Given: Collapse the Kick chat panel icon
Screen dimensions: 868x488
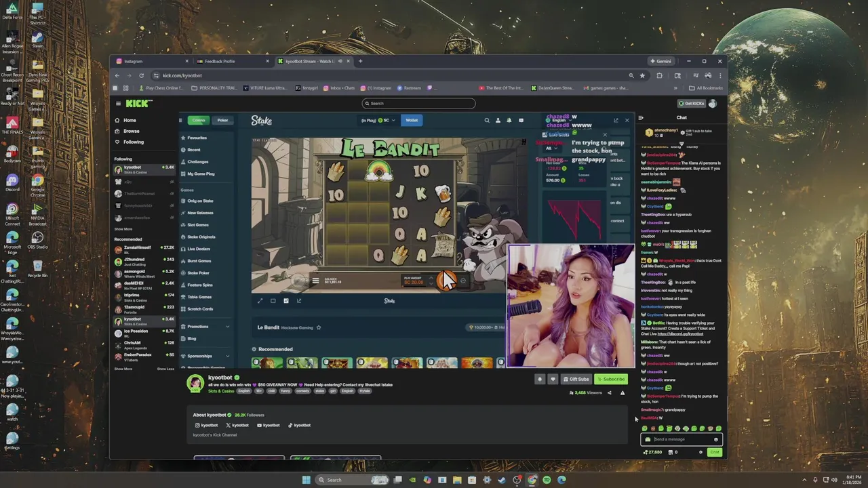Looking at the screenshot, I should click(641, 118).
